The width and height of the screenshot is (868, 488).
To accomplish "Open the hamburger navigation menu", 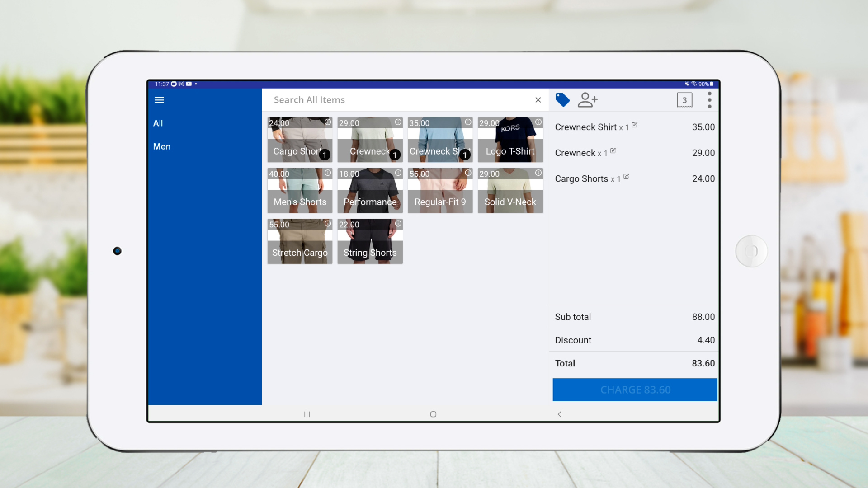I will (159, 100).
